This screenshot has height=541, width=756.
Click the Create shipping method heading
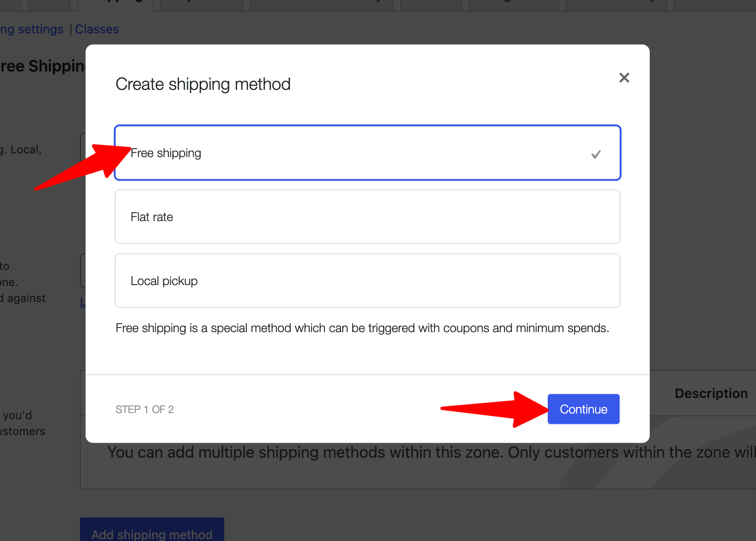coord(203,84)
